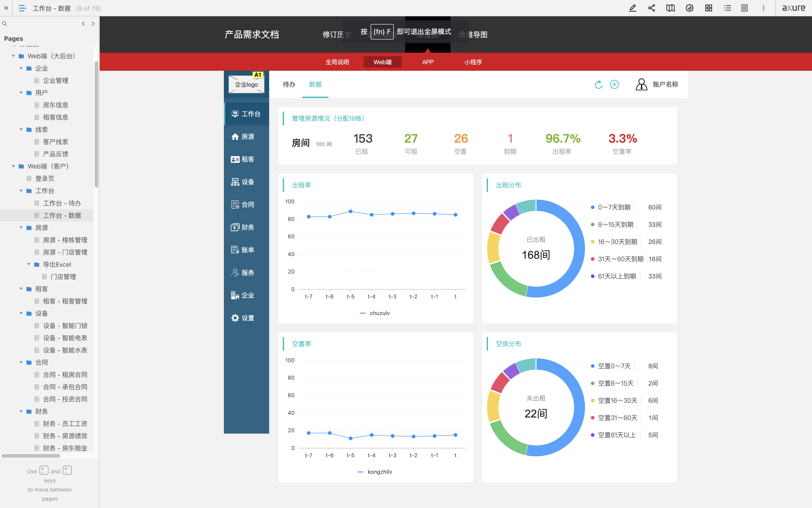Click the 账户名称 account label
This screenshot has height=508, width=812.
point(665,84)
